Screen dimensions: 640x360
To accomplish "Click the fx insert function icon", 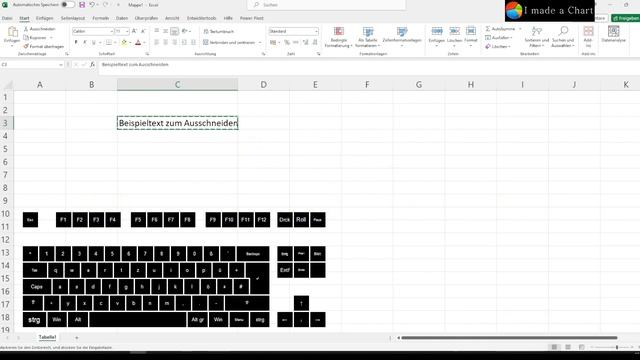I will [93, 64].
